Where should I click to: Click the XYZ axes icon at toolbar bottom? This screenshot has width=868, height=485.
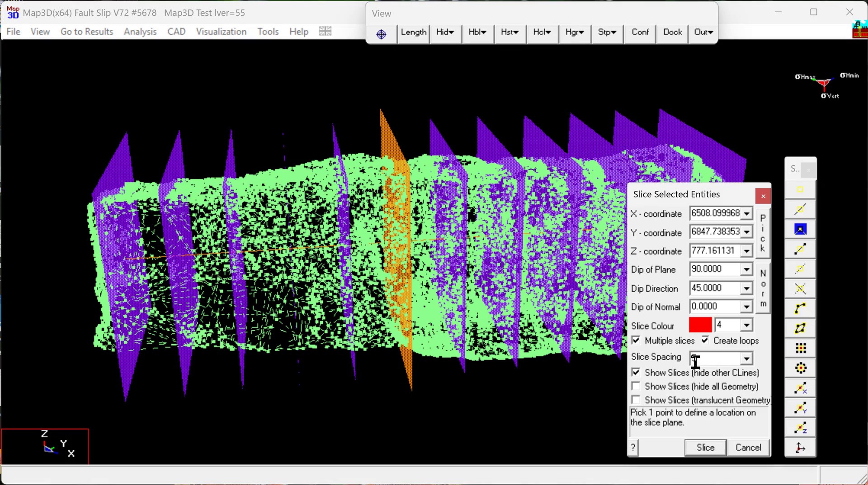[800, 448]
